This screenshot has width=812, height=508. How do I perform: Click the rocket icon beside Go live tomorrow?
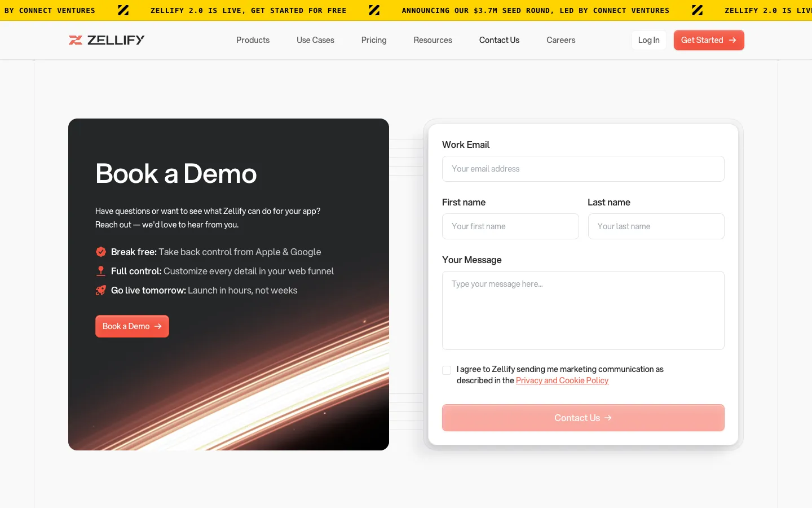[101, 290]
